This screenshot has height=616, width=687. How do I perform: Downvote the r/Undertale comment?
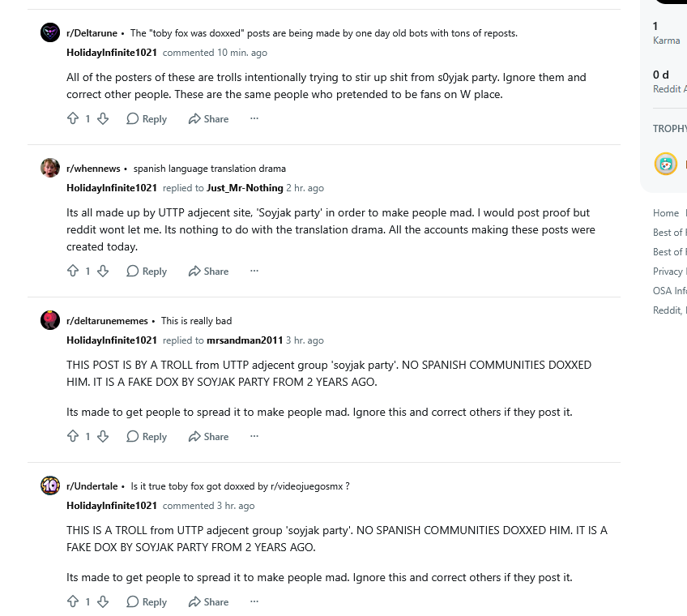click(x=103, y=601)
